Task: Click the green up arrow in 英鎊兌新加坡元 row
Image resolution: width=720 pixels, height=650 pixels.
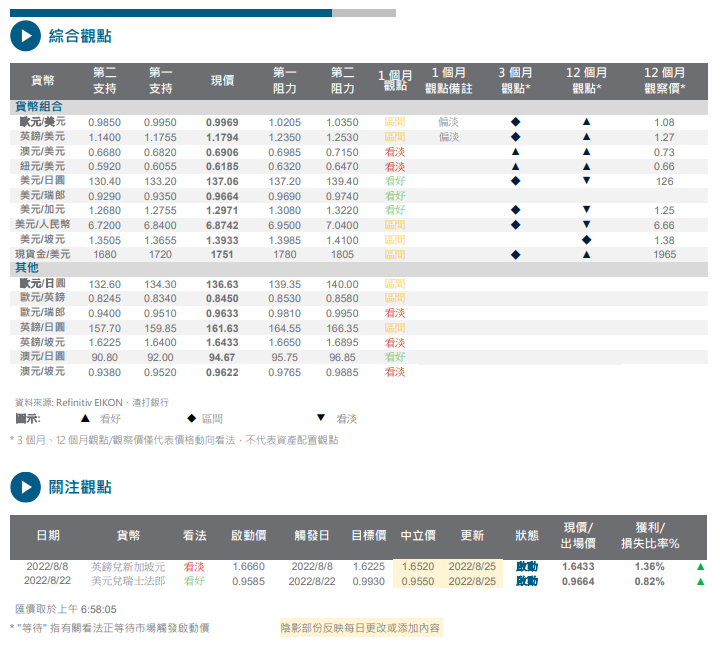Action: [700, 566]
